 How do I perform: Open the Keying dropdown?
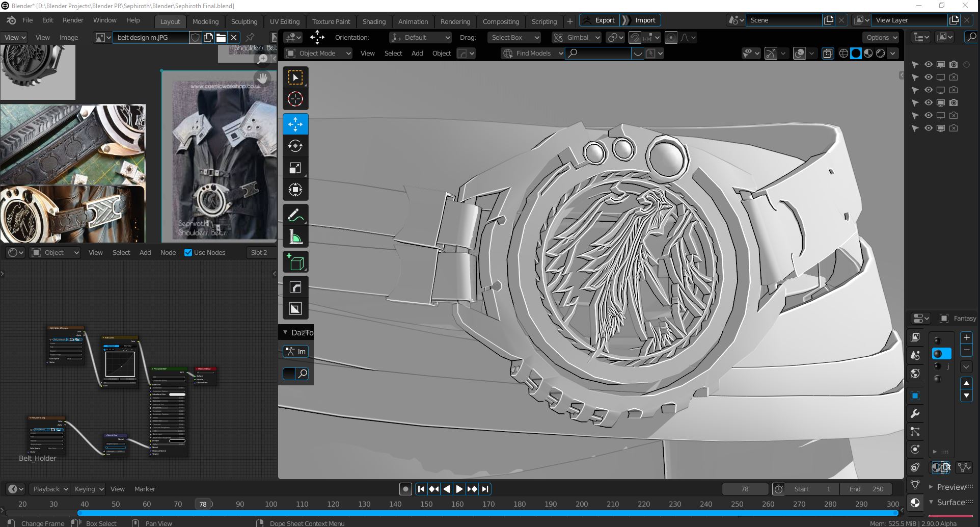(88, 489)
